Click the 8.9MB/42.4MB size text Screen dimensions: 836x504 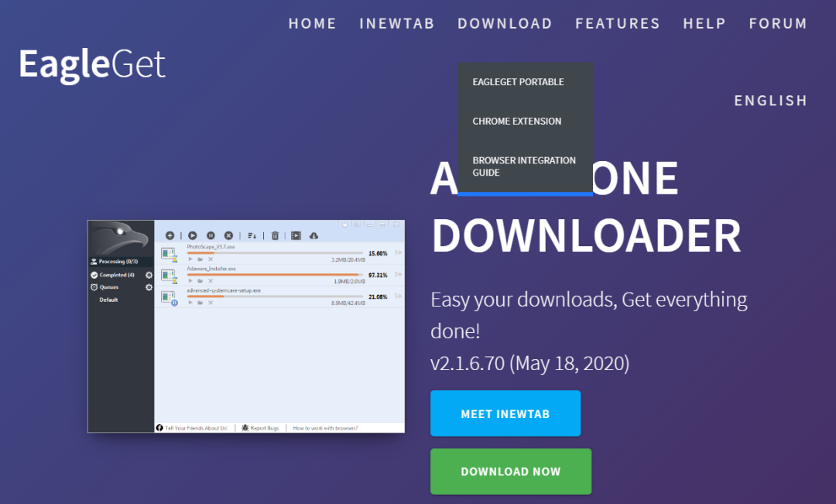point(348,303)
